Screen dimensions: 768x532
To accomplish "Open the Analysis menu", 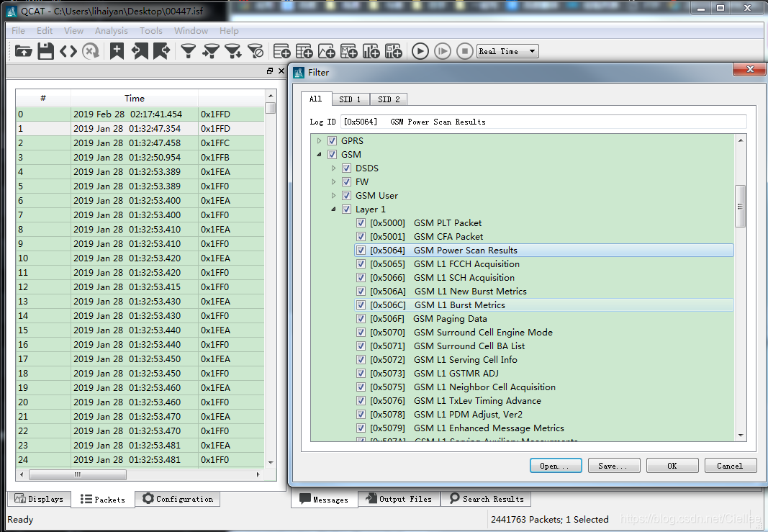I will coord(111,30).
